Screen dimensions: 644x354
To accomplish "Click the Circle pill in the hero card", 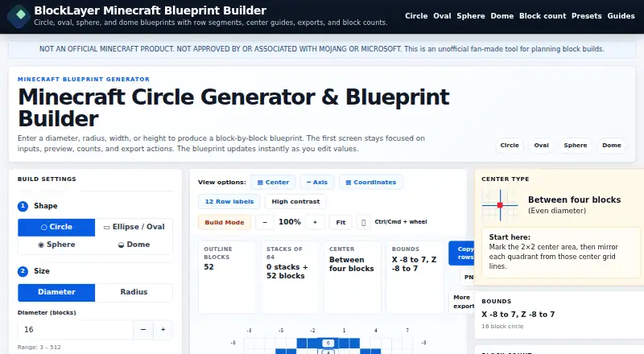I will point(510,146).
